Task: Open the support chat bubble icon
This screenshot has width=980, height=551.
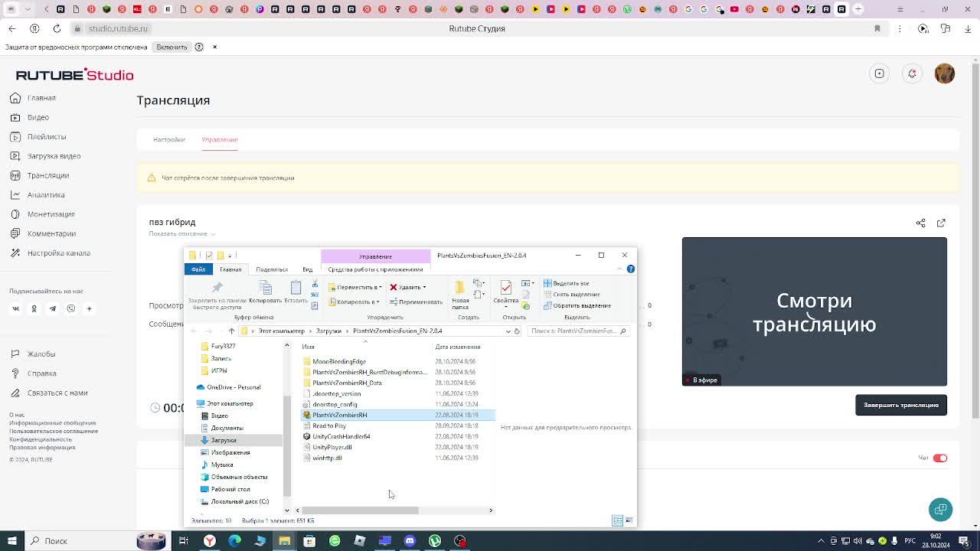Action: click(x=940, y=509)
